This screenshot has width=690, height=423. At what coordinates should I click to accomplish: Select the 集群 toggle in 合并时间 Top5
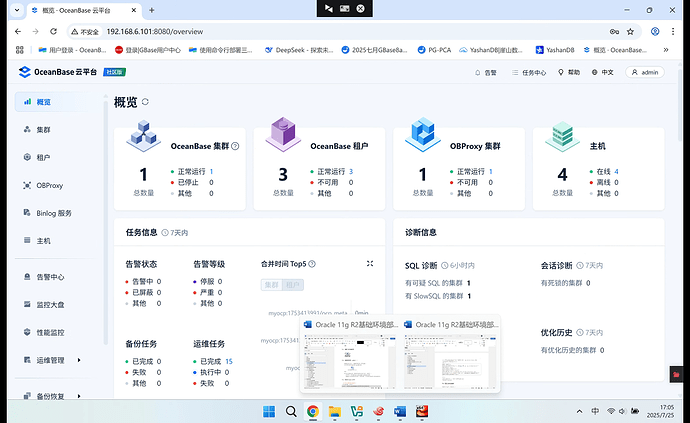[272, 285]
